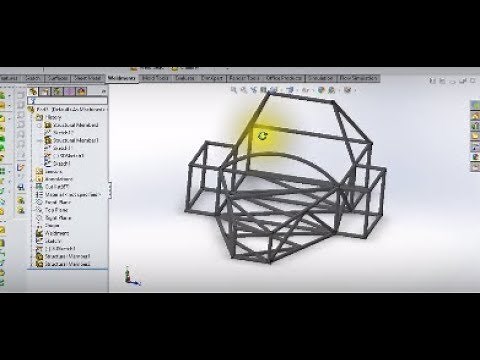Select the Cut list folder in tree
Viewport: 480px width, 360px height.
click(x=53, y=187)
